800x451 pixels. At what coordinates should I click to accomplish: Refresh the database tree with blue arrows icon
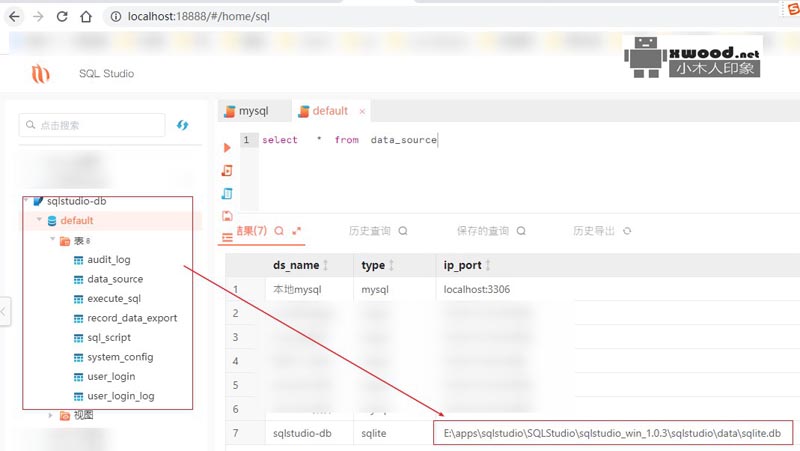pos(182,125)
